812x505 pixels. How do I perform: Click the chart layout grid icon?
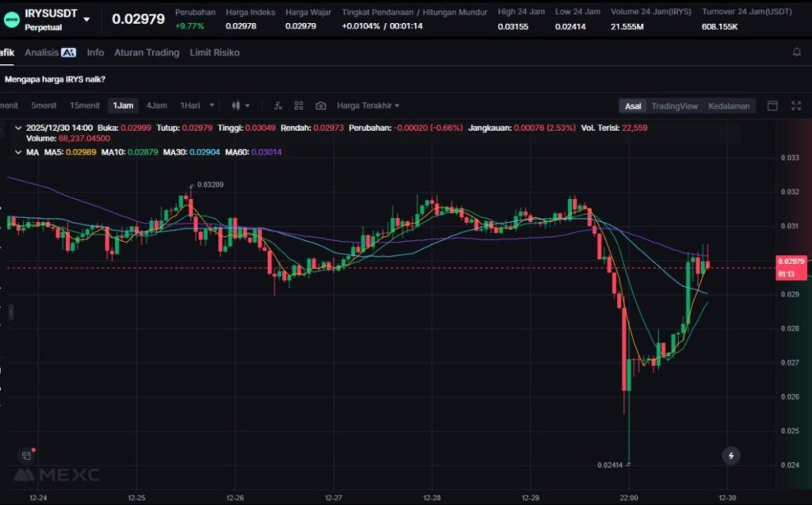[299, 105]
